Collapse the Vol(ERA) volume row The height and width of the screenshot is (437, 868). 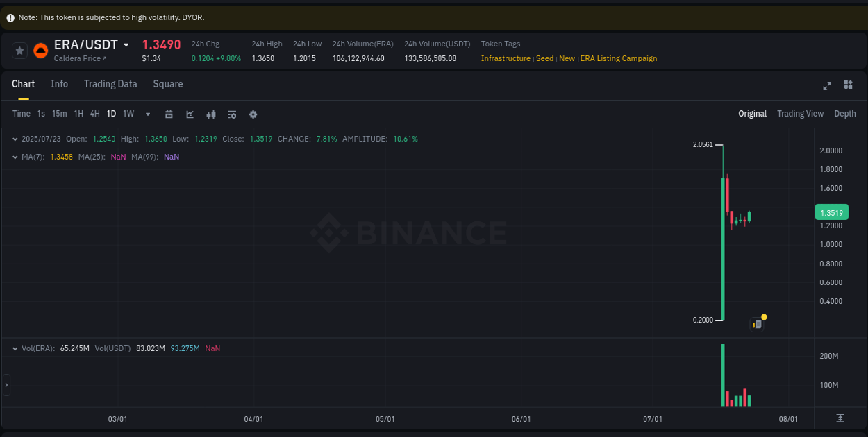pyautogui.click(x=15, y=348)
